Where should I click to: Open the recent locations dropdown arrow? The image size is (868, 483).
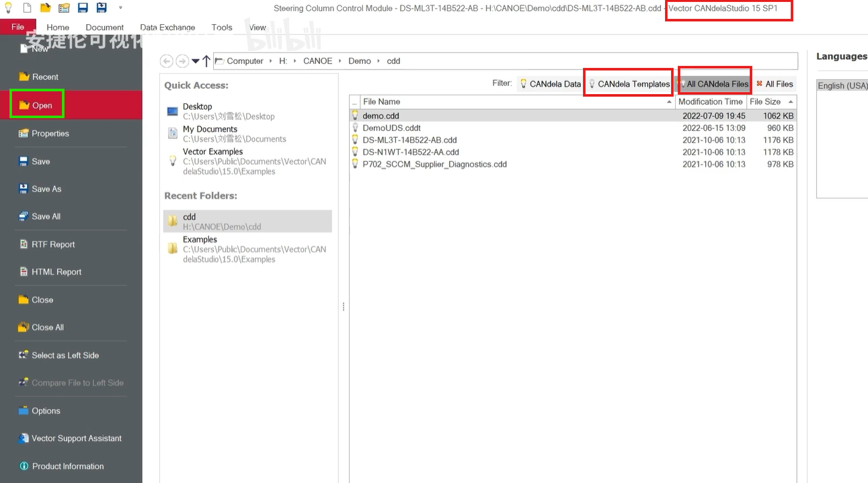pyautogui.click(x=195, y=61)
